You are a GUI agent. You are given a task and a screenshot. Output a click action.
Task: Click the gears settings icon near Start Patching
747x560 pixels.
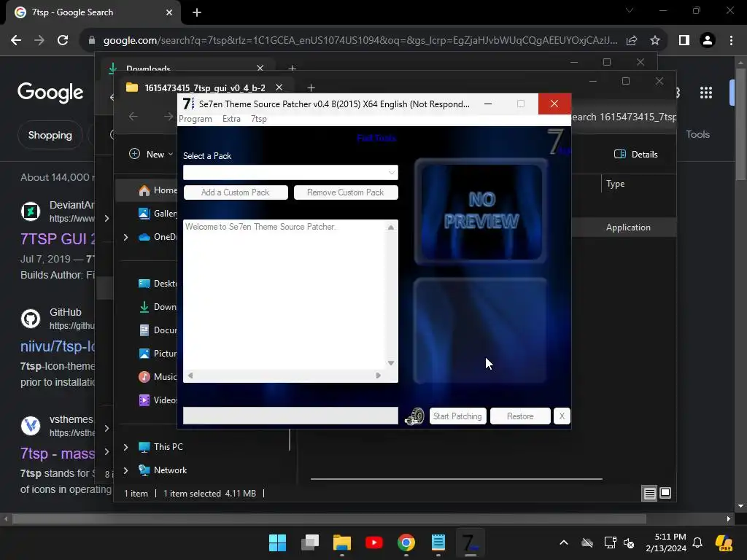pos(414,416)
